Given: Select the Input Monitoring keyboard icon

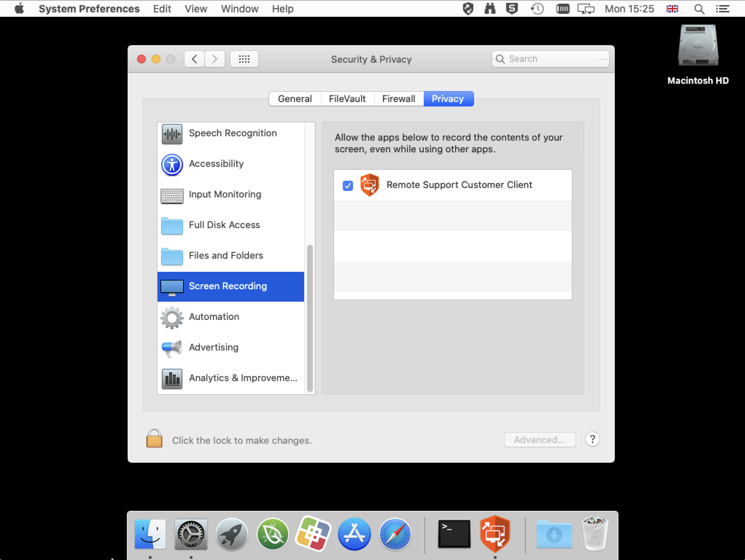Looking at the screenshot, I should click(x=172, y=195).
